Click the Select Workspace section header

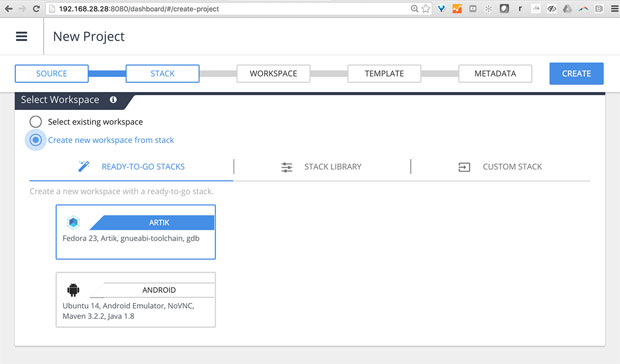click(x=60, y=100)
